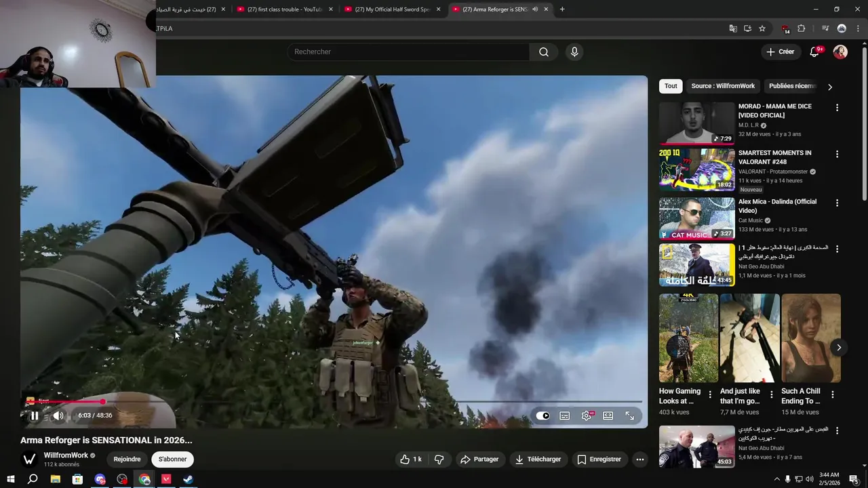Open red extension with 14 badge
The height and width of the screenshot is (488, 868).
pyautogui.click(x=786, y=28)
